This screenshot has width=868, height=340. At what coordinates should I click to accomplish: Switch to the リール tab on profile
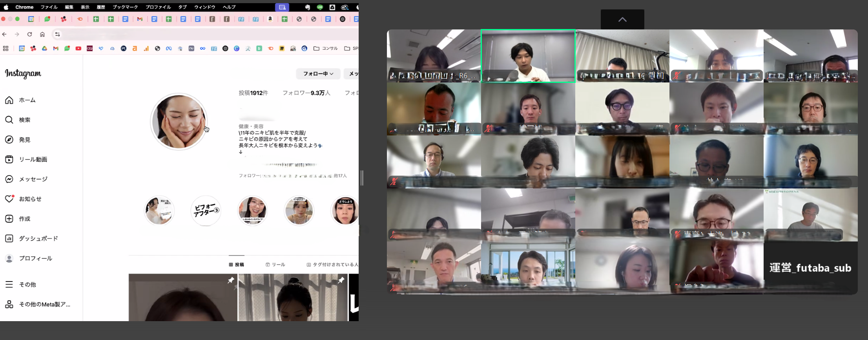(x=275, y=265)
